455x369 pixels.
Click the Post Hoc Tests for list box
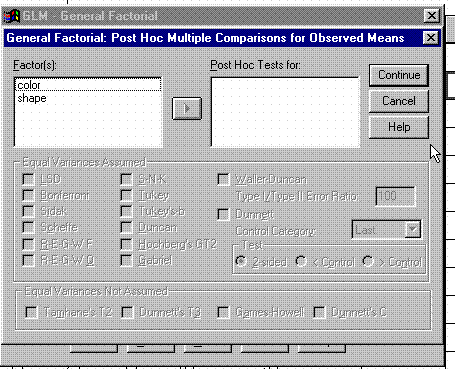click(285, 112)
